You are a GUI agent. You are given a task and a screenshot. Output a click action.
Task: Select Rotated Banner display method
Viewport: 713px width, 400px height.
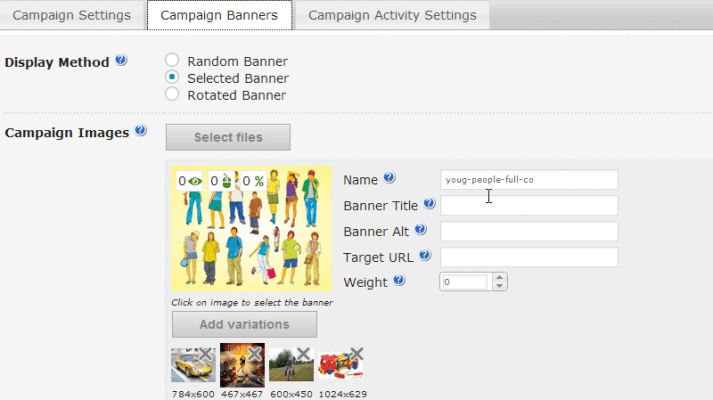(x=172, y=95)
